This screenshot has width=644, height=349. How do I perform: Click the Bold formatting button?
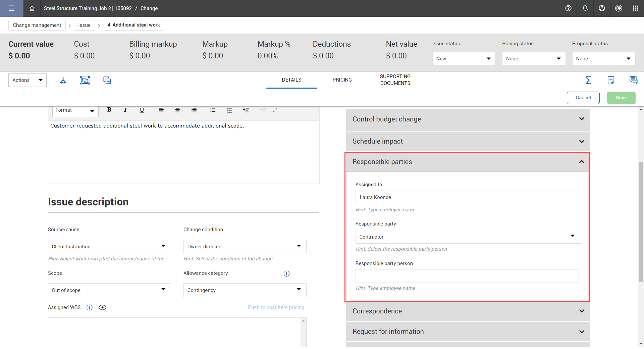click(109, 110)
